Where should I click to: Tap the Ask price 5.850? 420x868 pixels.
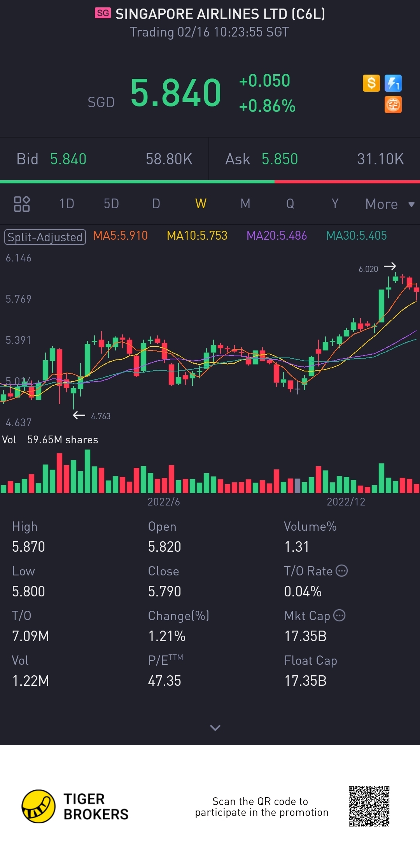[280, 159]
